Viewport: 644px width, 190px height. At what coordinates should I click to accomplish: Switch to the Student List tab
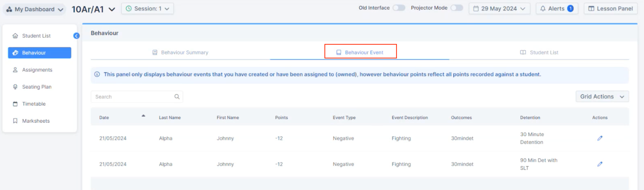click(539, 52)
